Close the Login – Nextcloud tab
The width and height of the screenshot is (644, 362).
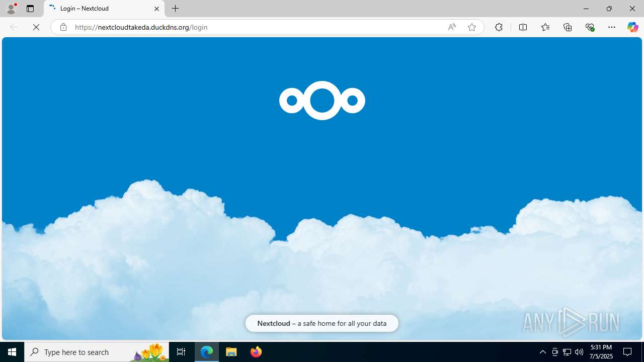(x=156, y=9)
